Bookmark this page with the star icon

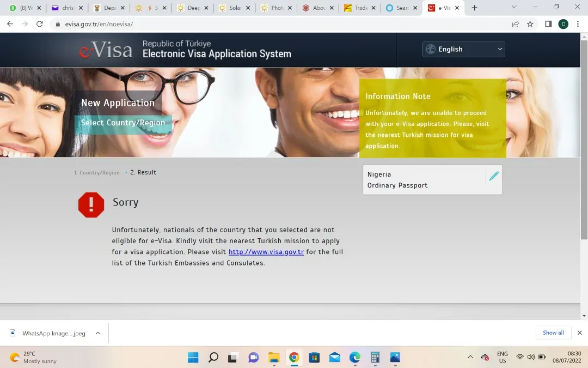[x=530, y=24]
